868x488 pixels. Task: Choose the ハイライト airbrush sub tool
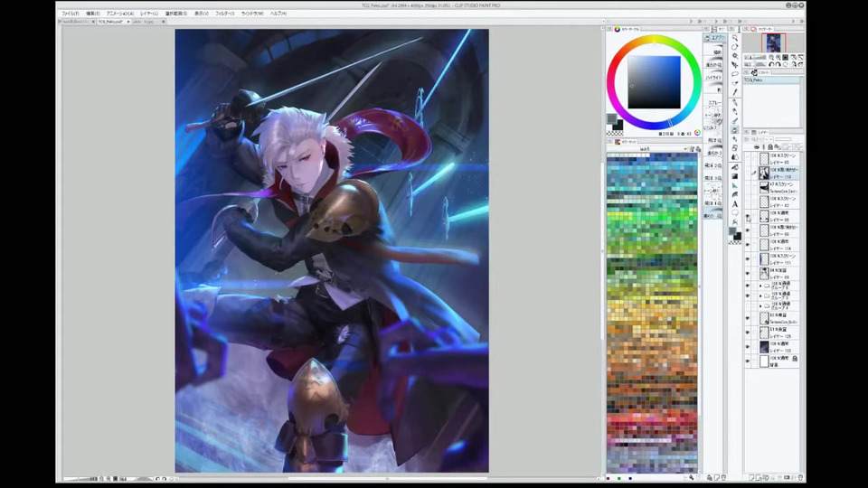click(713, 76)
